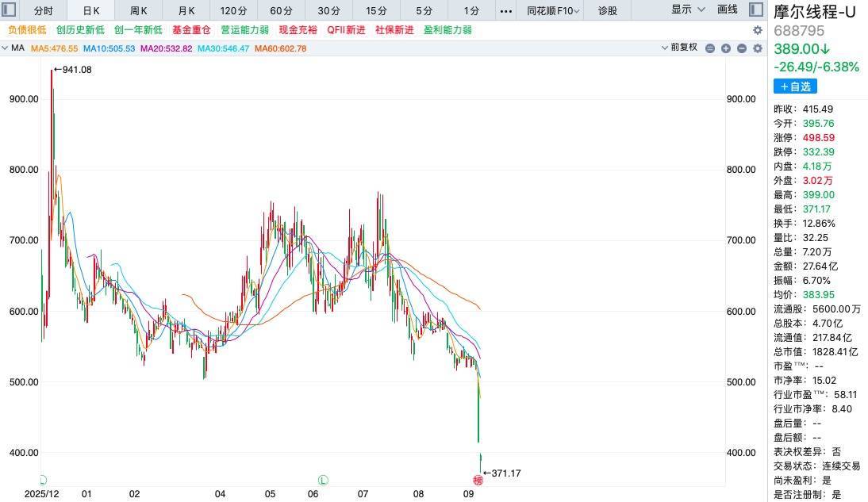Image resolution: width=868 pixels, height=502 pixels.
Task: Add stock via +自选 button
Action: click(x=795, y=86)
